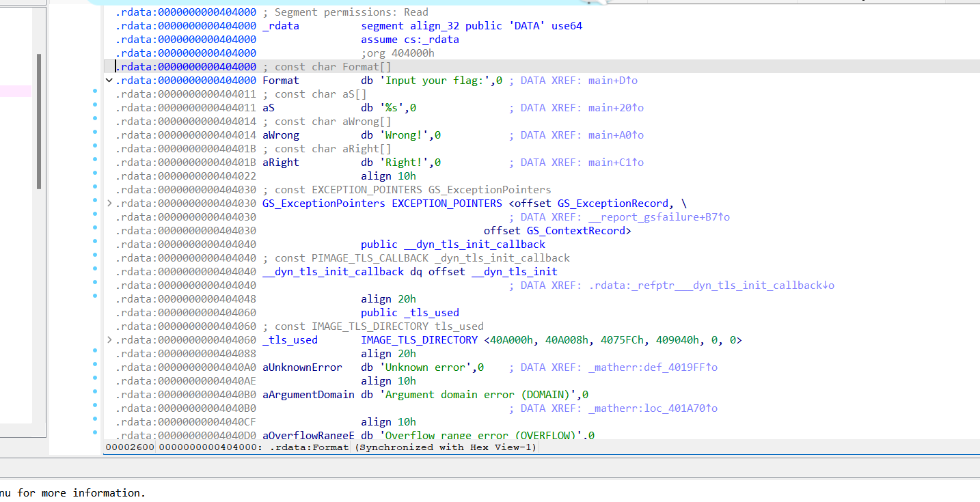Follow the _matherr:def_4019FF cross reference
Screen dimensions: 980x502
(653, 367)
